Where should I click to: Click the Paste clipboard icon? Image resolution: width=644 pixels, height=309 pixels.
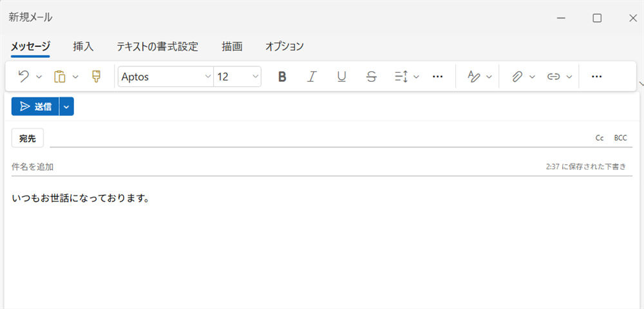(60, 77)
